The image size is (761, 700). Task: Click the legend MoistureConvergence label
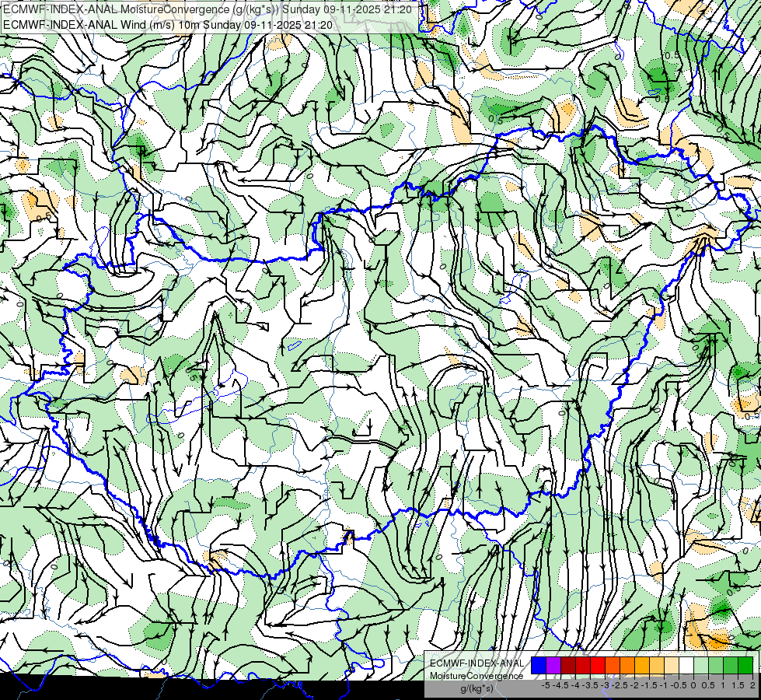476,676
